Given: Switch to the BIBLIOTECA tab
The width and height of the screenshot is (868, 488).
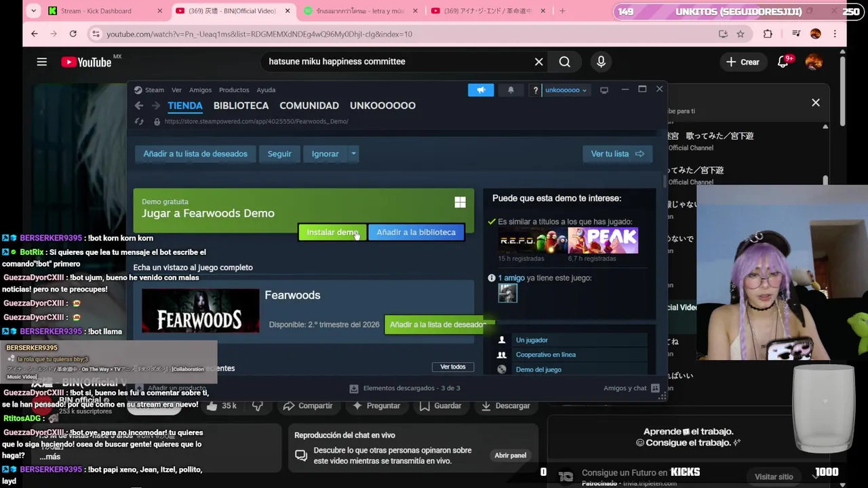Looking at the screenshot, I should coord(241,106).
